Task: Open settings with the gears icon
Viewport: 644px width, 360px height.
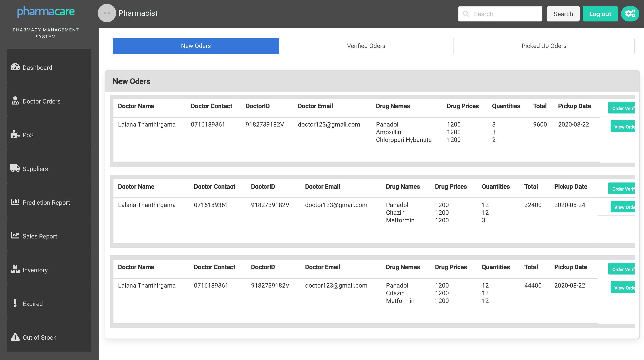Action: pyautogui.click(x=630, y=14)
